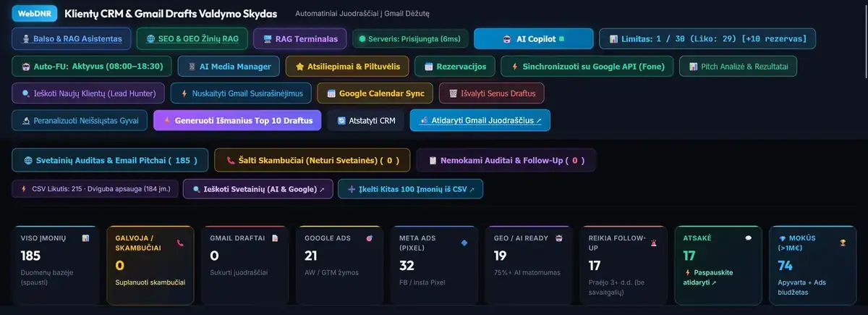The image size is (868, 315).
Task: Click trophy icon on Mokūs card
Action: point(843,243)
